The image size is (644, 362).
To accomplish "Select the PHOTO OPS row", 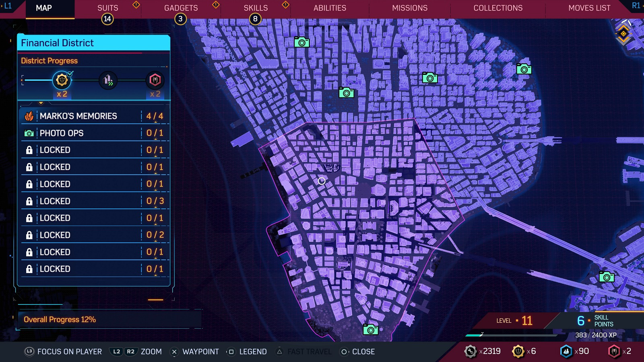I will (95, 133).
